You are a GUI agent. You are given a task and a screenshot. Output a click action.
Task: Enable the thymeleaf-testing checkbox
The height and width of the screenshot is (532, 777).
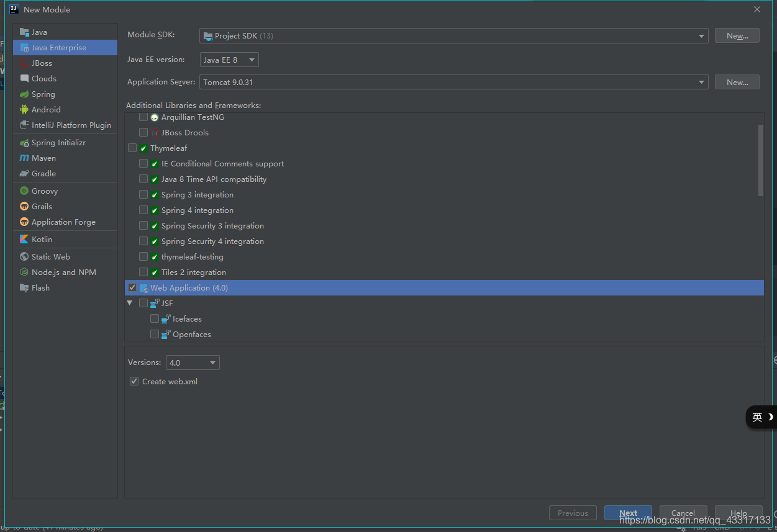coord(143,257)
